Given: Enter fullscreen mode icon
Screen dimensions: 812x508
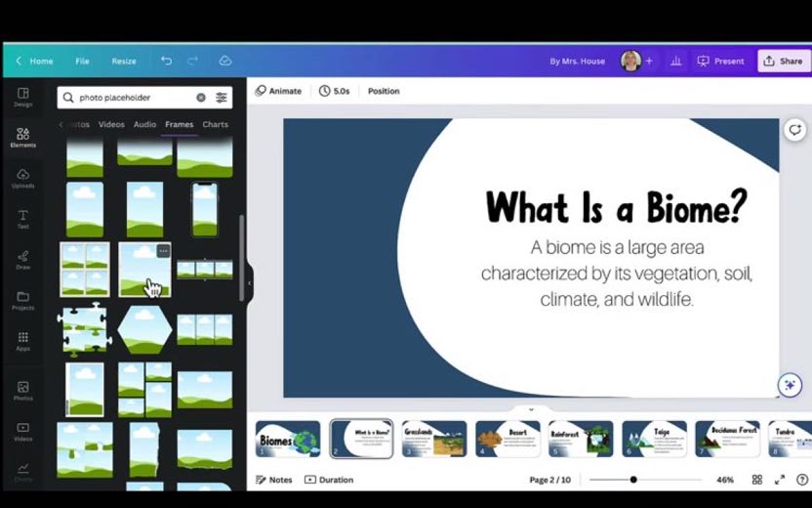Looking at the screenshot, I should [780, 480].
